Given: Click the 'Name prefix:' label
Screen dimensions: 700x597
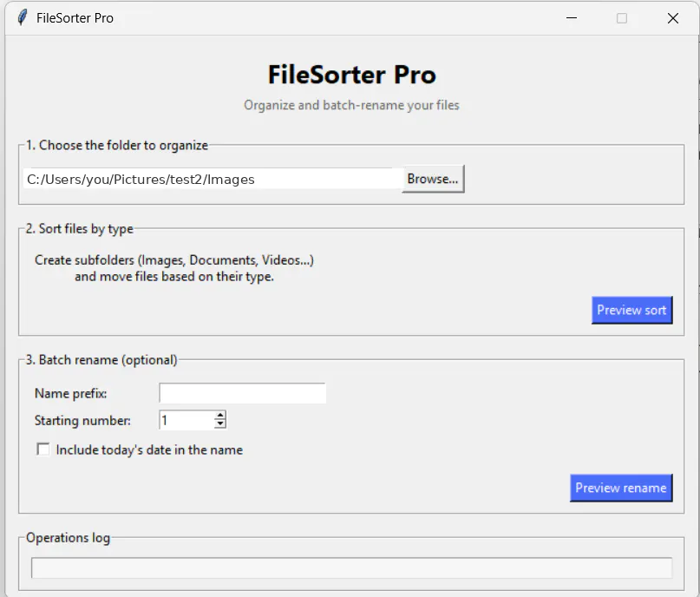Looking at the screenshot, I should point(70,393).
